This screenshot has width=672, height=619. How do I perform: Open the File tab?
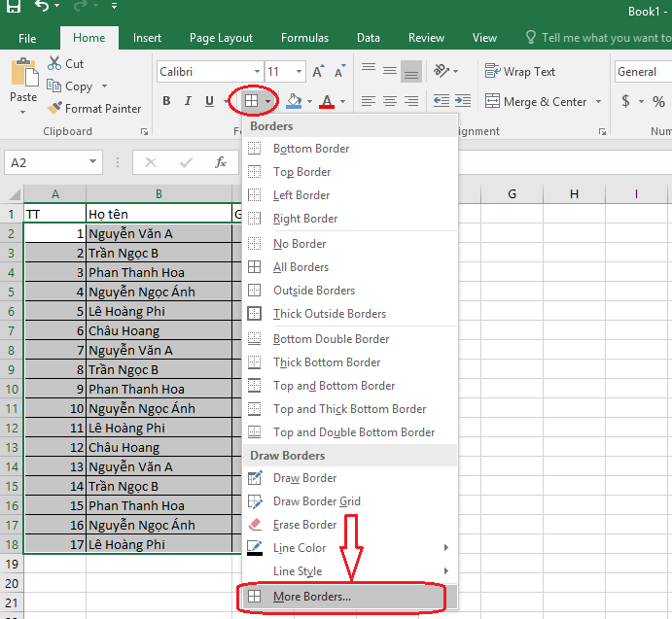pos(27,39)
